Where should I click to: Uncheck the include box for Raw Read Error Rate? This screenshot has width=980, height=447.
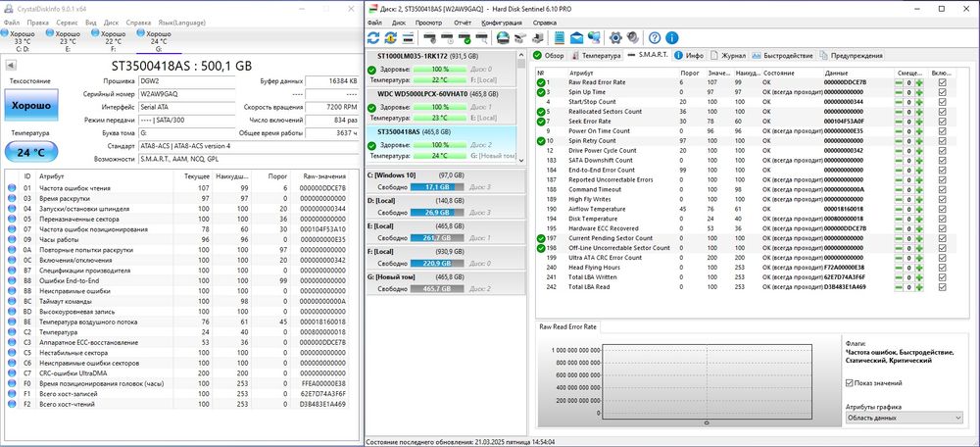click(x=942, y=82)
